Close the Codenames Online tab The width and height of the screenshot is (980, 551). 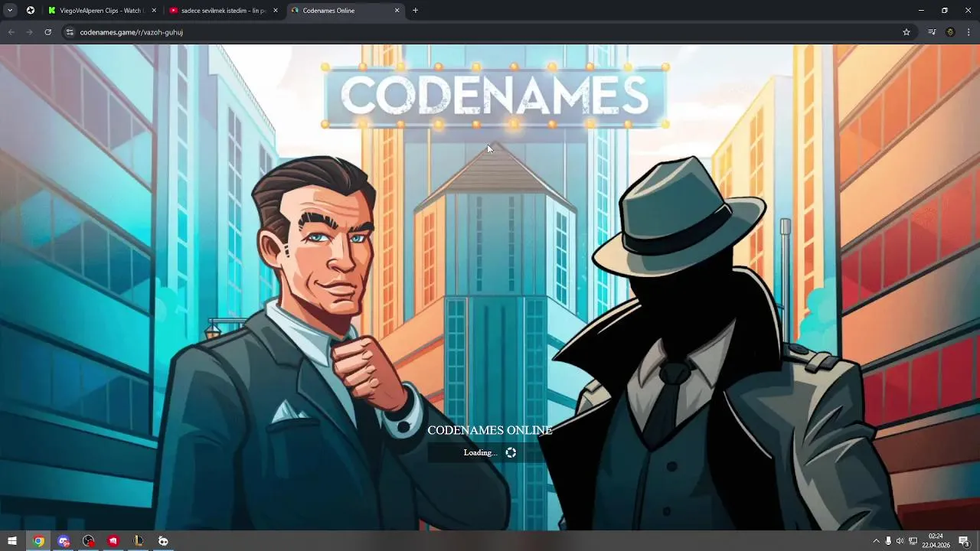coord(397,11)
